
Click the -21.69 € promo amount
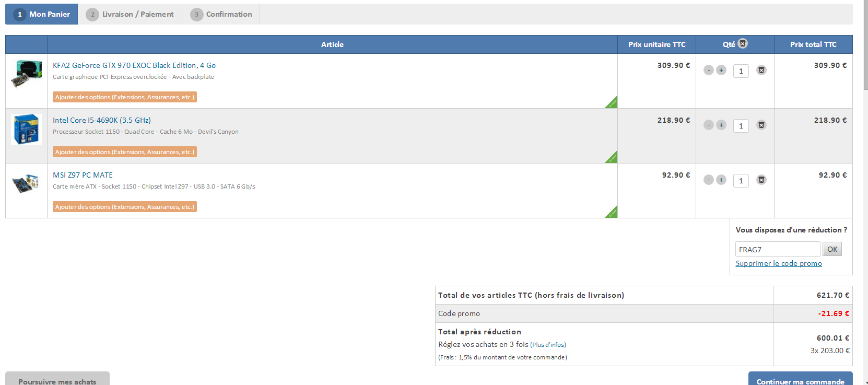click(x=834, y=313)
